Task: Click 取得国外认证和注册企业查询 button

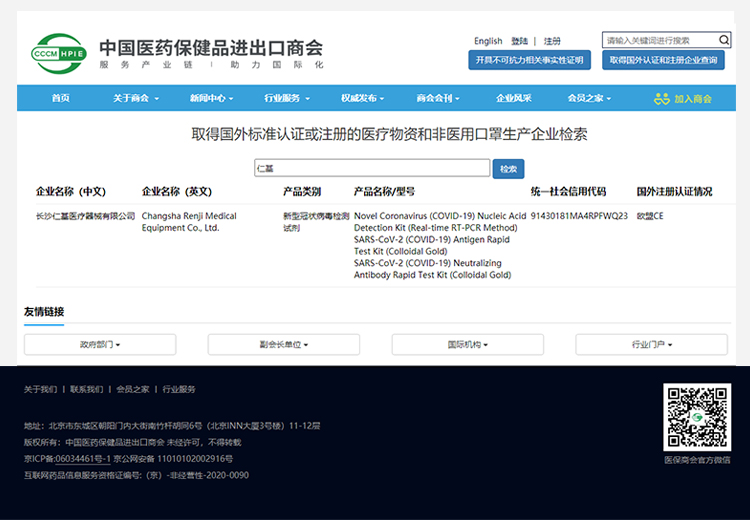Action: coord(666,60)
